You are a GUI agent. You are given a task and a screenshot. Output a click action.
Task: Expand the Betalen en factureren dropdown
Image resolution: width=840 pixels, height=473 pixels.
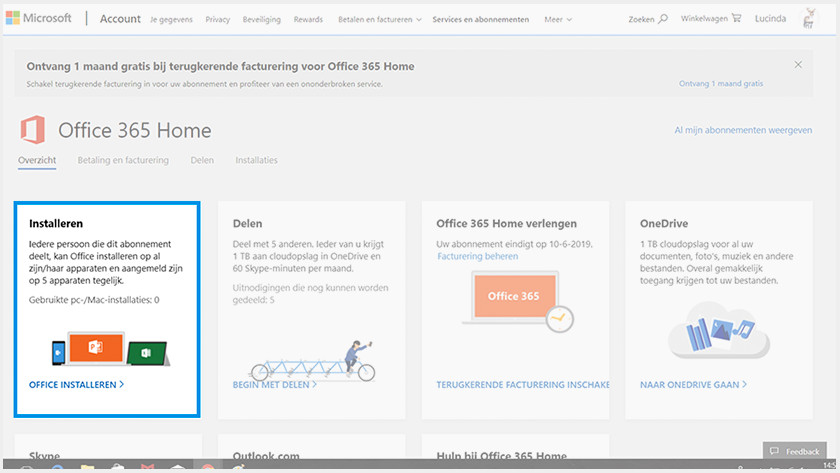[379, 19]
